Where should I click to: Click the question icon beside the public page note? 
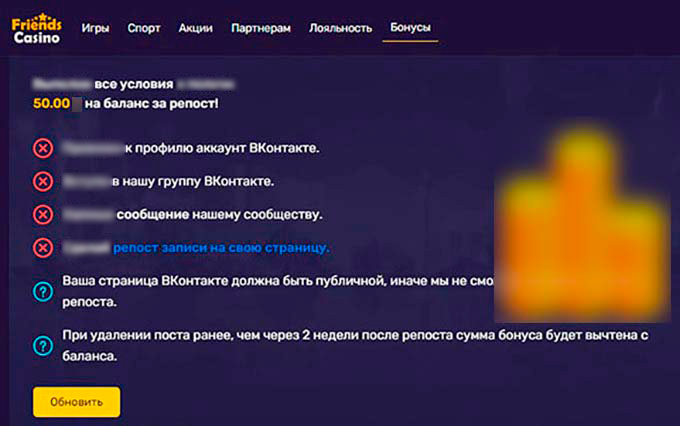pyautogui.click(x=43, y=292)
